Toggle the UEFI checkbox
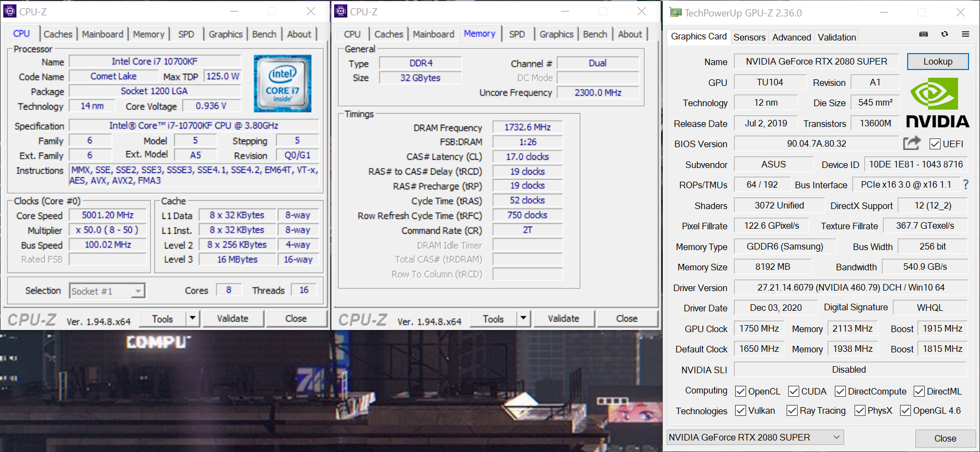 [x=935, y=144]
